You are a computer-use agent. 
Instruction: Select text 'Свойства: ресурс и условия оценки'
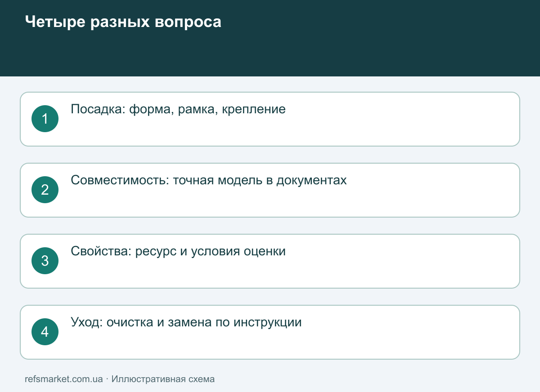pos(178,251)
